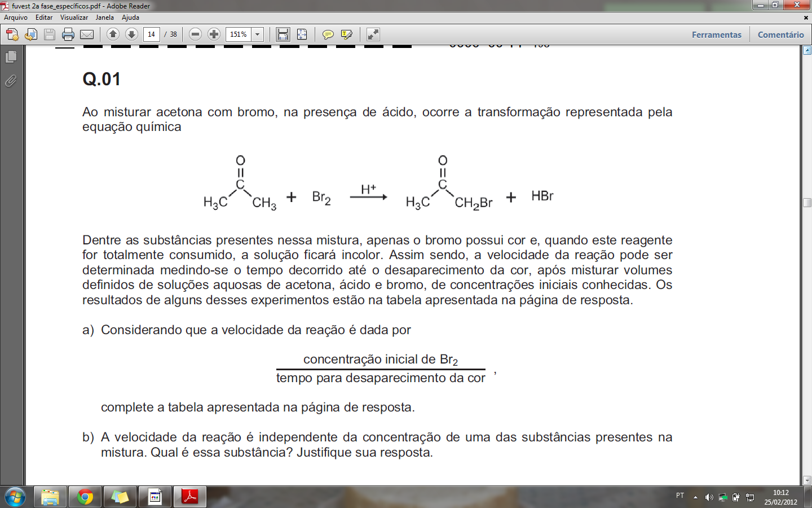Click the scroll up arrow
This screenshot has height=508, width=812.
click(x=807, y=50)
